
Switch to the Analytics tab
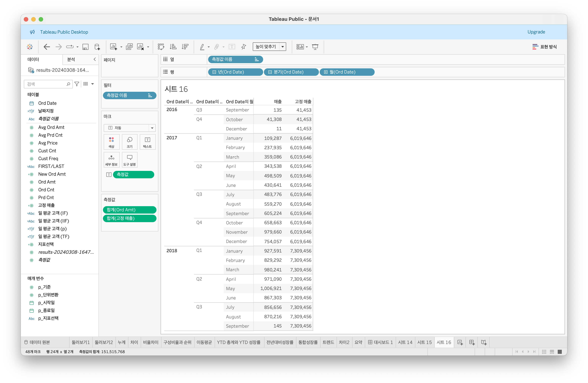point(71,59)
